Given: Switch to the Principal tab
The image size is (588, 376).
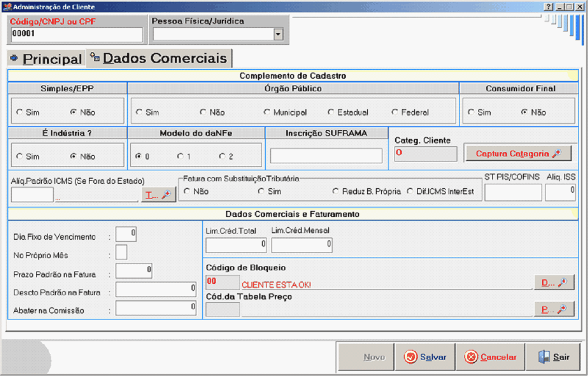Looking at the screenshot, I should (47, 59).
